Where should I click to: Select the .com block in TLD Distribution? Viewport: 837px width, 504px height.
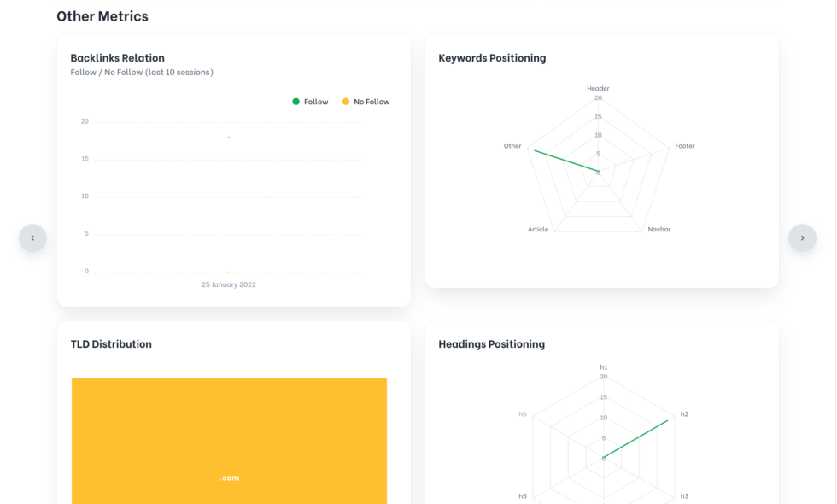[x=229, y=441]
